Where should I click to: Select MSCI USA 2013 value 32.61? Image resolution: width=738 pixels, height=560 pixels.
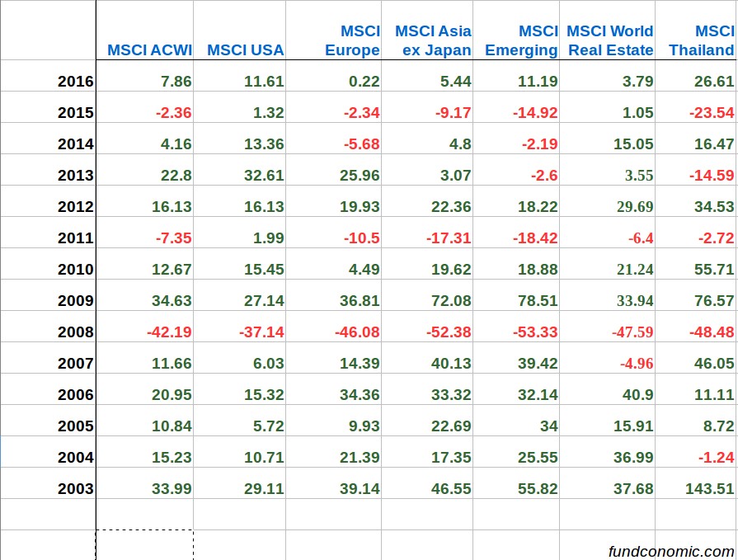(x=264, y=176)
